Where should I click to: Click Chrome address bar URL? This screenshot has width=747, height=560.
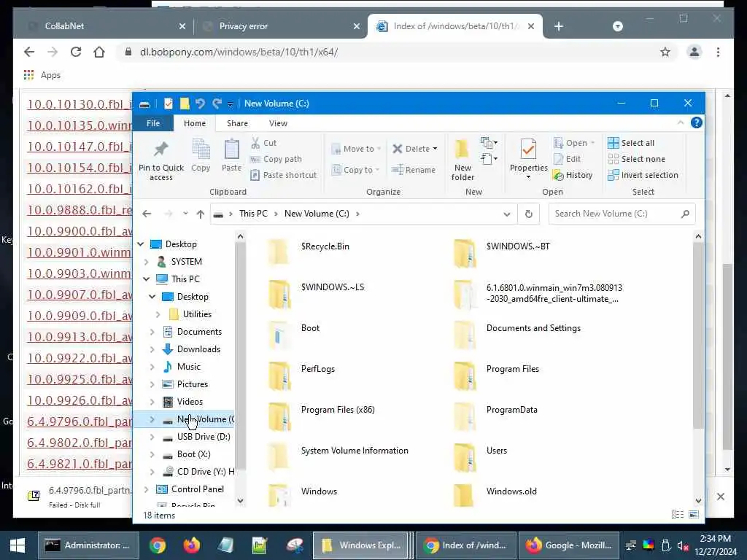tap(239, 52)
